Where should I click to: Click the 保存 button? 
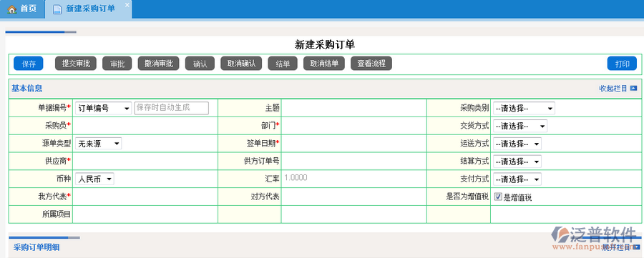[29, 64]
